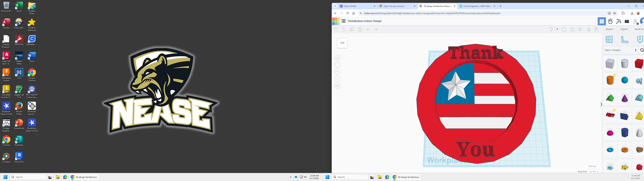Open a new Chrome tab with the plus
644x181 pixels.
pos(500,6)
